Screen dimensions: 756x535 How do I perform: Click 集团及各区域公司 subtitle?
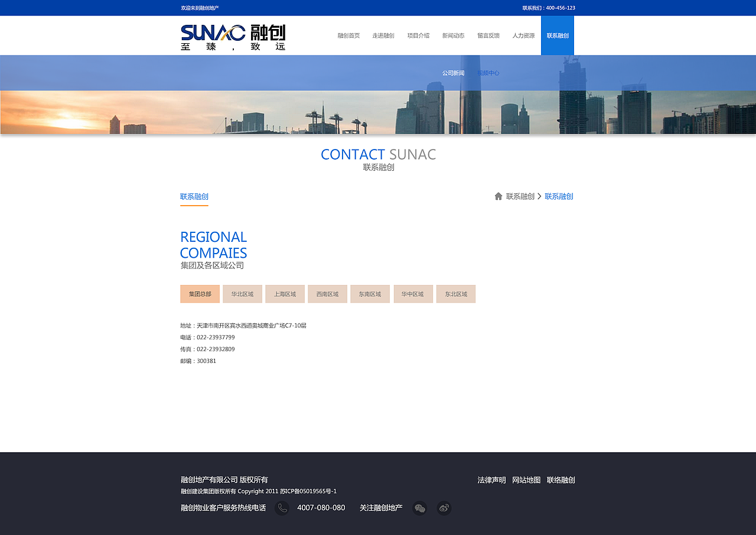coord(212,265)
